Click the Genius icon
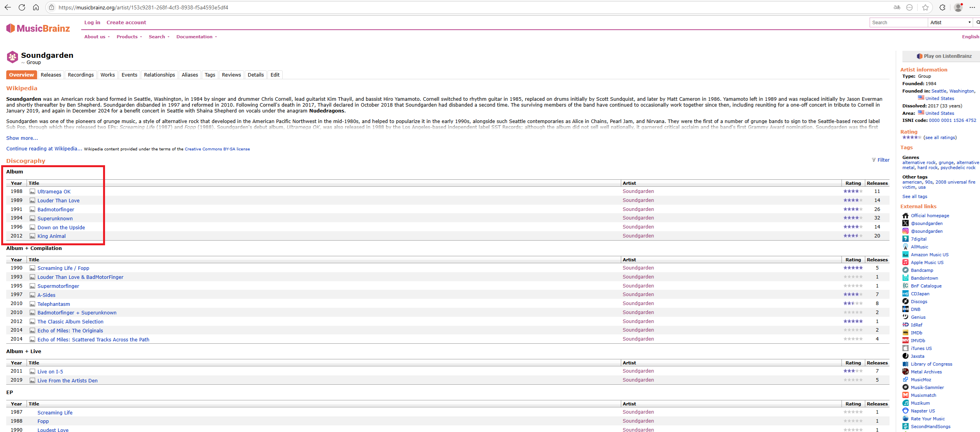 905,317
